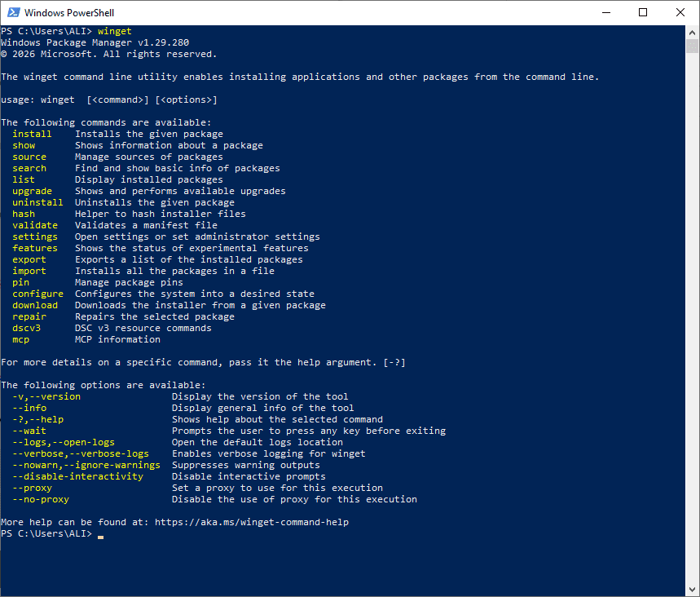700x597 pixels.
Task: Click the '-?,--help' option
Action: (x=37, y=419)
